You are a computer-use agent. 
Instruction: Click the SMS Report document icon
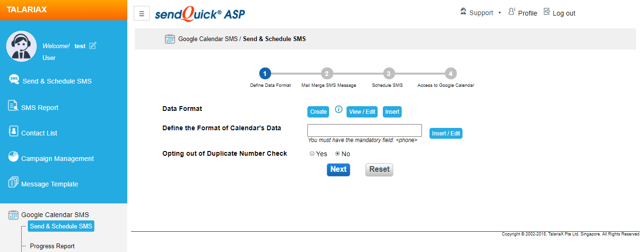click(13, 106)
